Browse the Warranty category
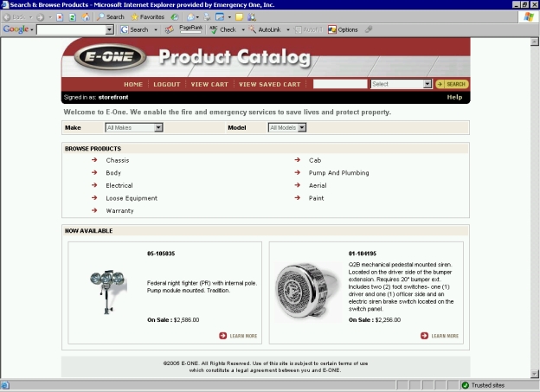 pos(119,211)
